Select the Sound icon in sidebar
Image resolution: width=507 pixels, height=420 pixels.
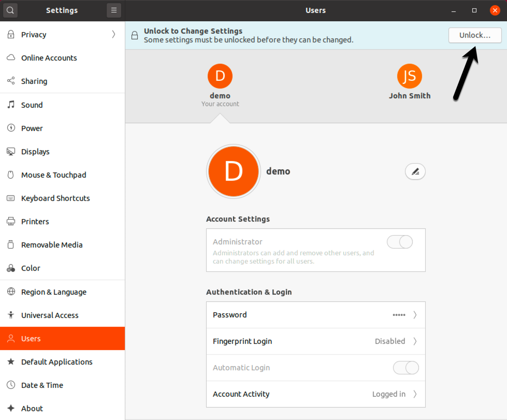pos(11,105)
